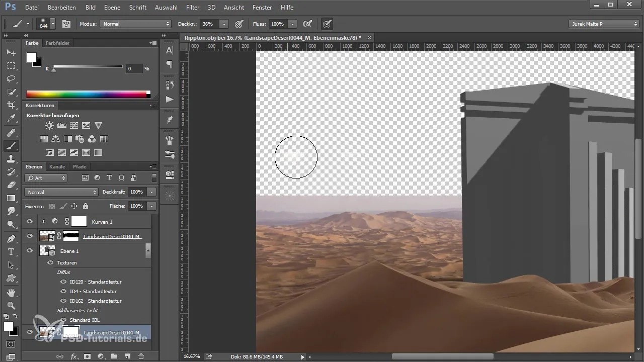Switch to the Kanäle tab
The width and height of the screenshot is (644, 362).
(57, 166)
